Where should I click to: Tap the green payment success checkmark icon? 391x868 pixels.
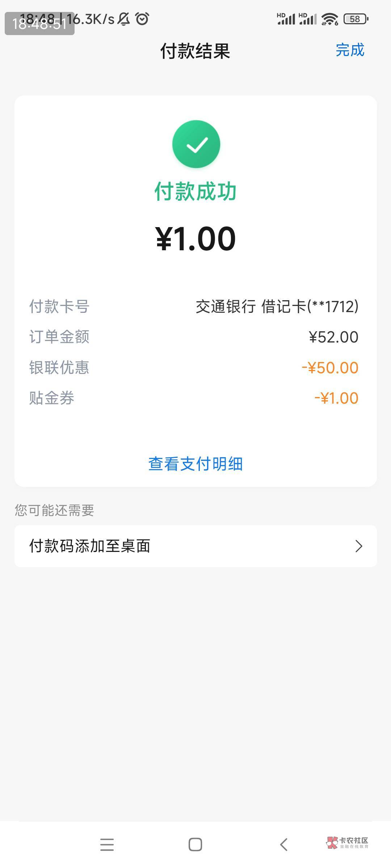coord(196,144)
